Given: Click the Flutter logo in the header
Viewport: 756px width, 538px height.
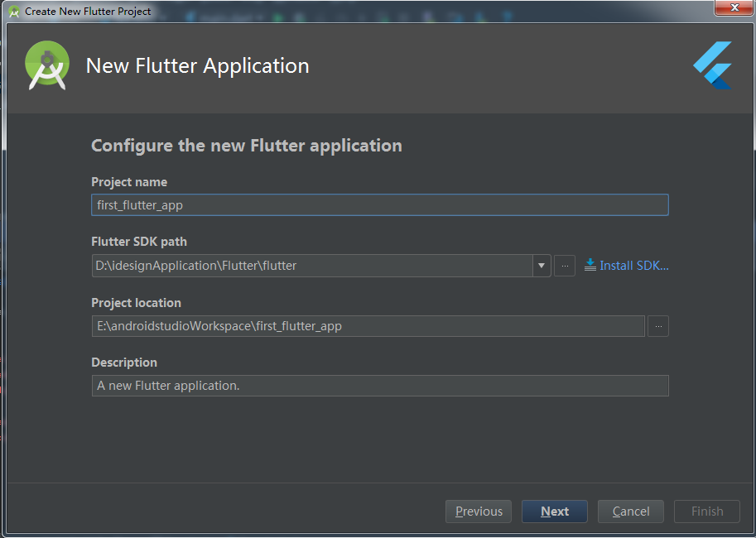Looking at the screenshot, I should tap(713, 65).
